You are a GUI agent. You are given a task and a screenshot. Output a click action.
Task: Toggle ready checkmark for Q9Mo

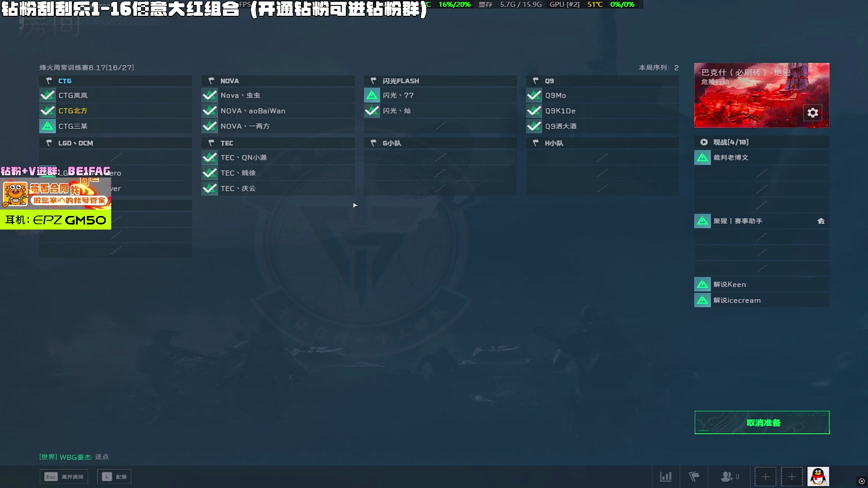click(534, 95)
